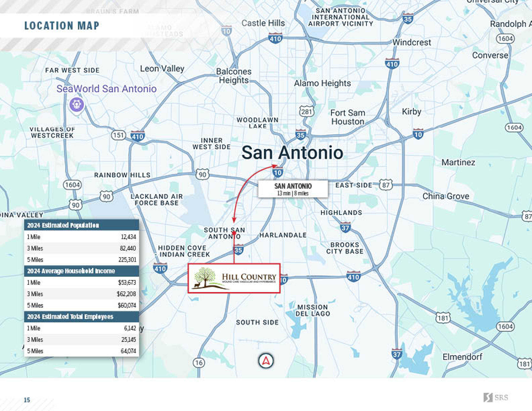Click the Highway 151 shield marker
Screen dimensions: 532x411
click(x=118, y=135)
